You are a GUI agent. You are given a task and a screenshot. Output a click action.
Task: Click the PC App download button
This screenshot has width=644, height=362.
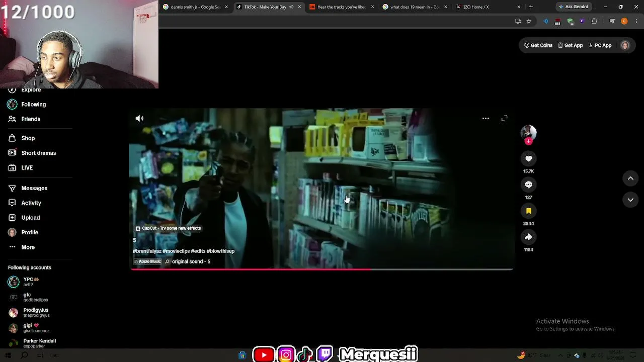[x=600, y=45]
